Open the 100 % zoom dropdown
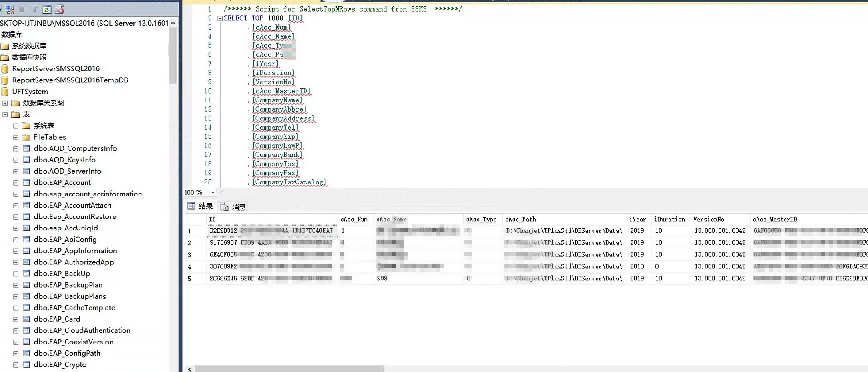 (x=213, y=192)
